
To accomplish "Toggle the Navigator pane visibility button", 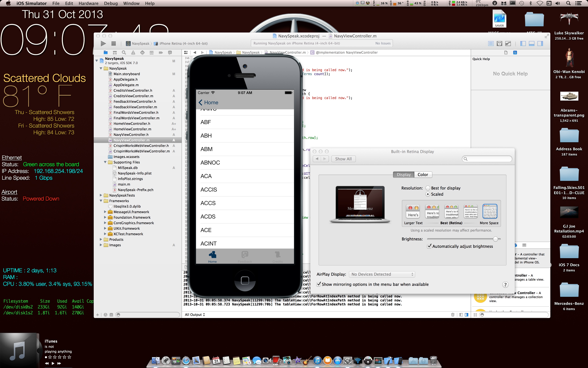I will click(523, 44).
